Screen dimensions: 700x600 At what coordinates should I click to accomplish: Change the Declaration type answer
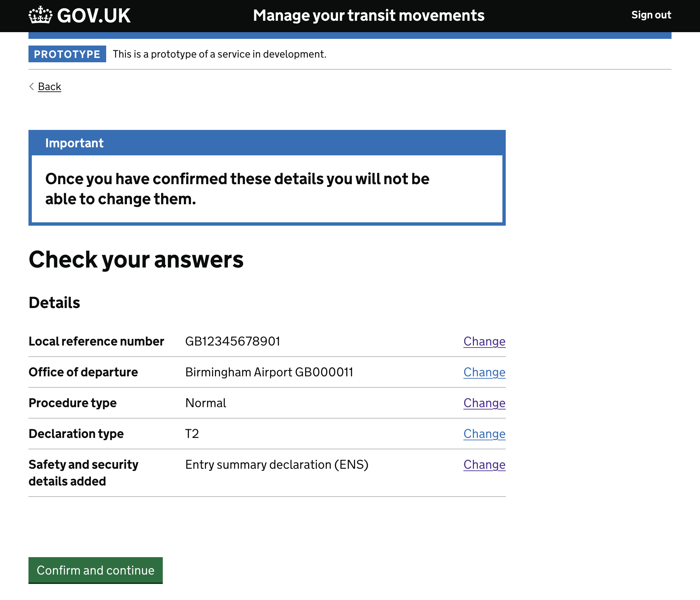coord(484,434)
